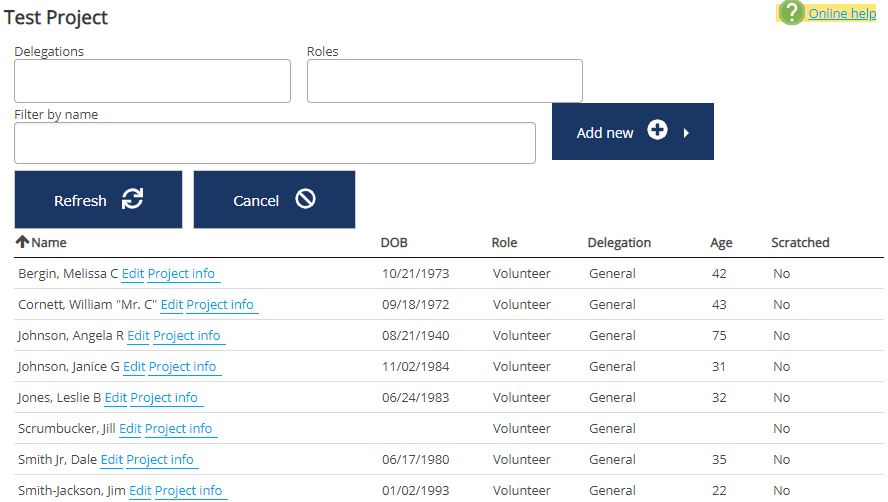Image resolution: width=888 pixels, height=502 pixels.
Task: Open the Online help link
Action: (x=841, y=13)
